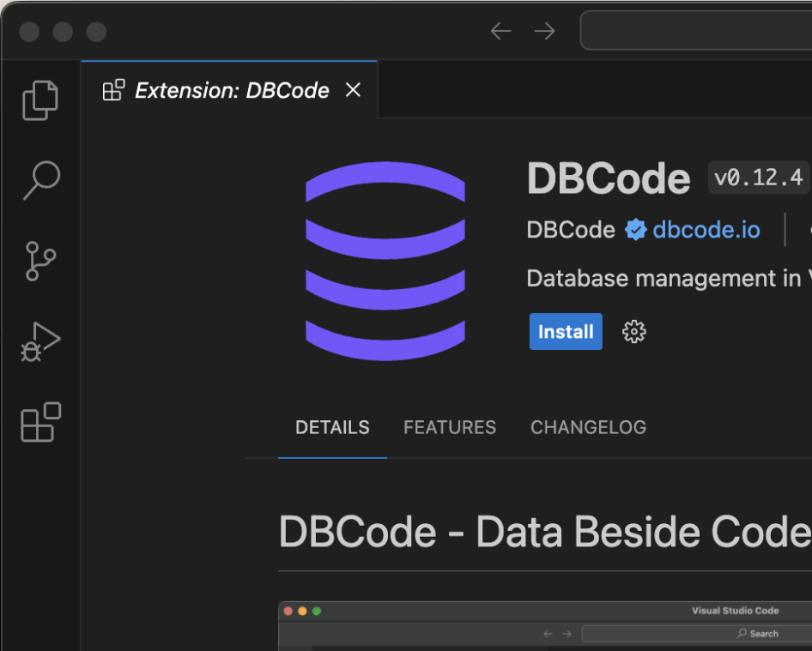Screen dimensions: 812x651
Task: Install the DBCode extension
Action: 566,332
